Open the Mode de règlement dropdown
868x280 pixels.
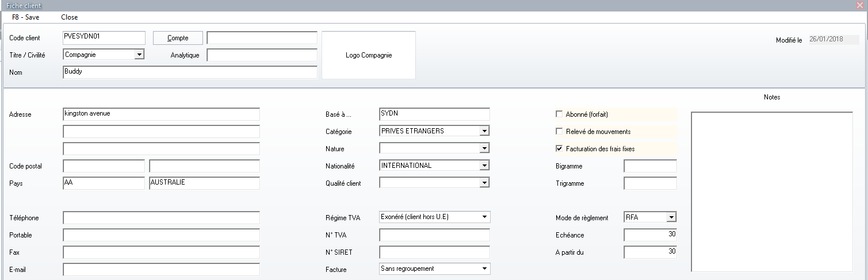671,217
